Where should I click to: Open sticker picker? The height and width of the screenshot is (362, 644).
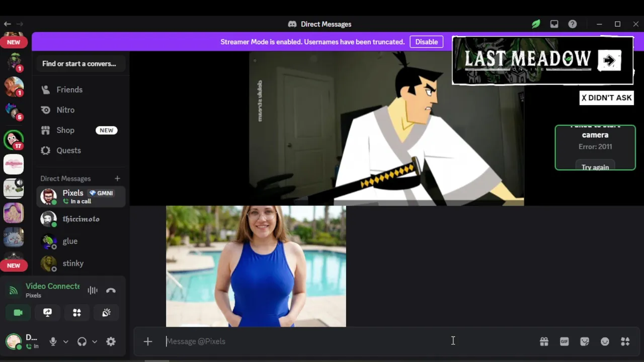coord(585,341)
